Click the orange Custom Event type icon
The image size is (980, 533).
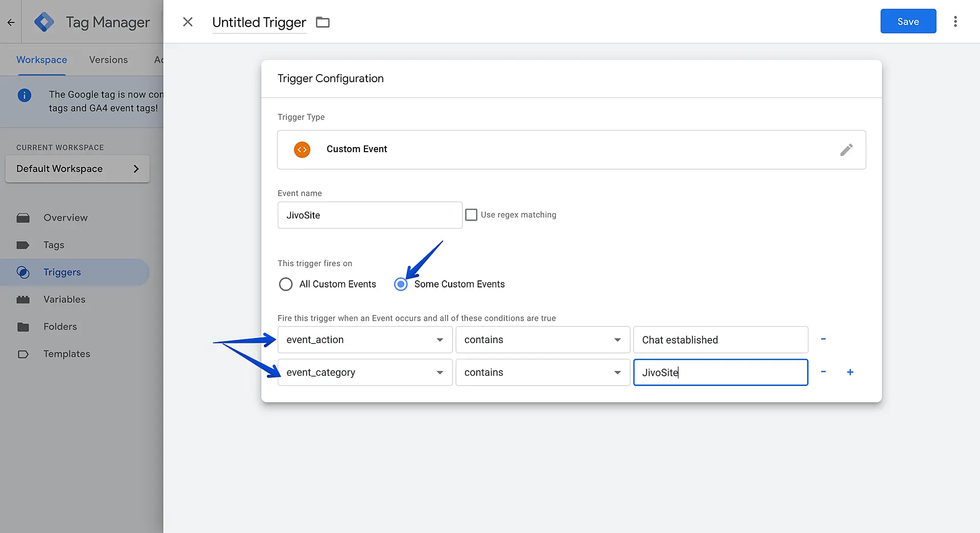tap(302, 150)
